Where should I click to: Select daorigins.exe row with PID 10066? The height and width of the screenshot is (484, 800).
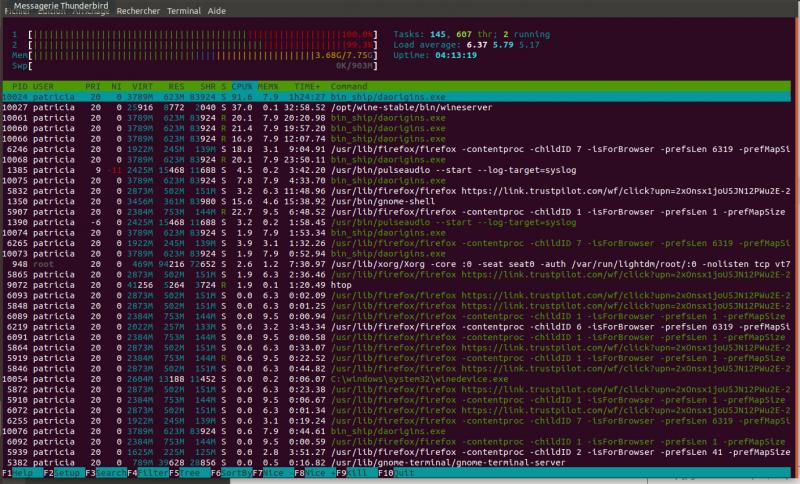coord(396,139)
